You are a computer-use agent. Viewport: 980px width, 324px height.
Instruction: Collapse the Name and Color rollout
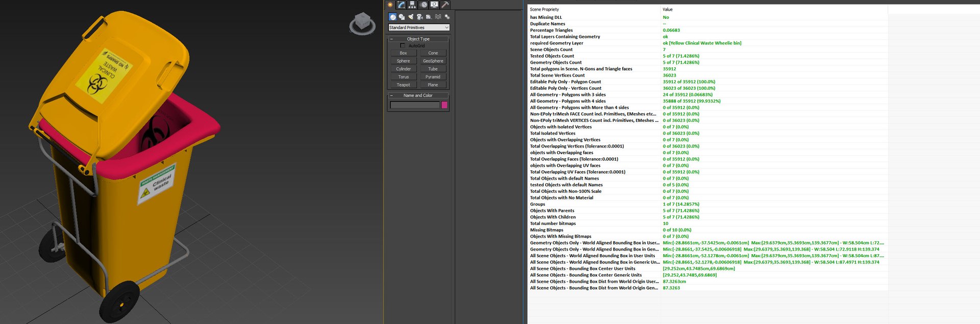tap(418, 95)
